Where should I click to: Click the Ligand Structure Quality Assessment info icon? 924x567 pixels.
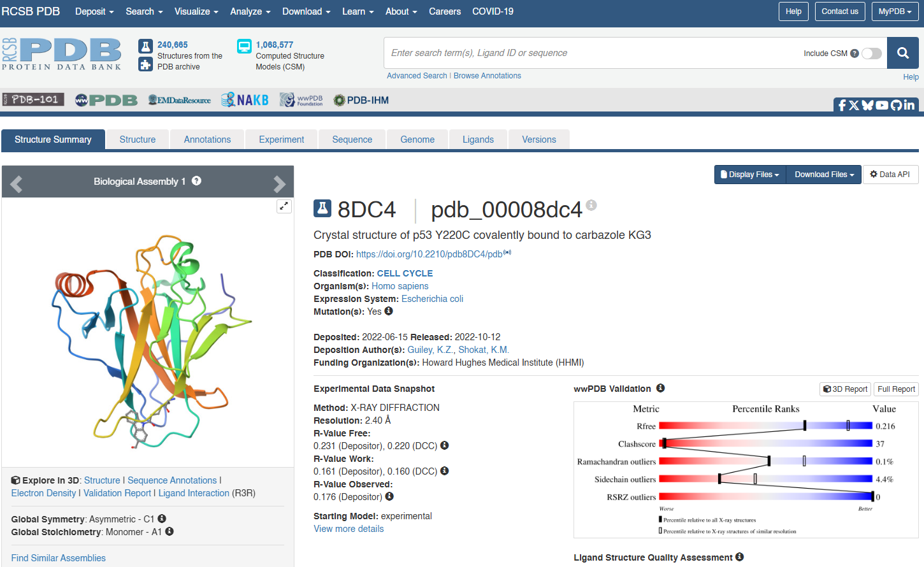tap(739, 557)
